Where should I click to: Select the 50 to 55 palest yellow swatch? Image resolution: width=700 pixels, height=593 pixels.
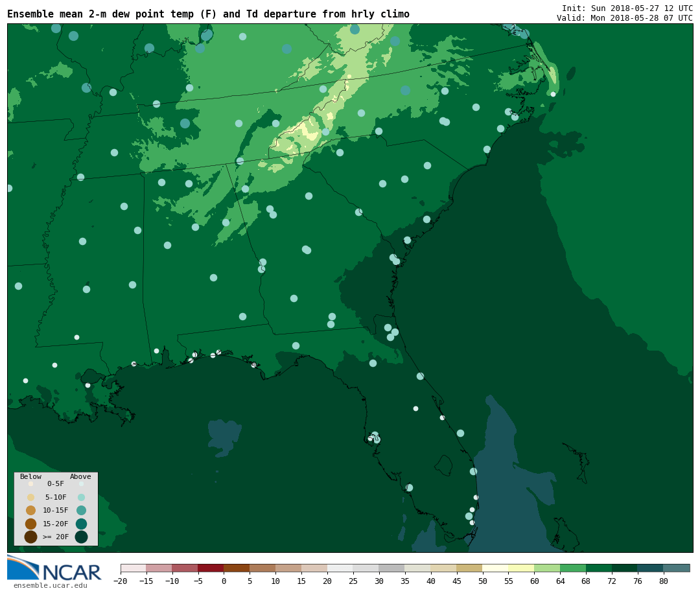point(496,568)
